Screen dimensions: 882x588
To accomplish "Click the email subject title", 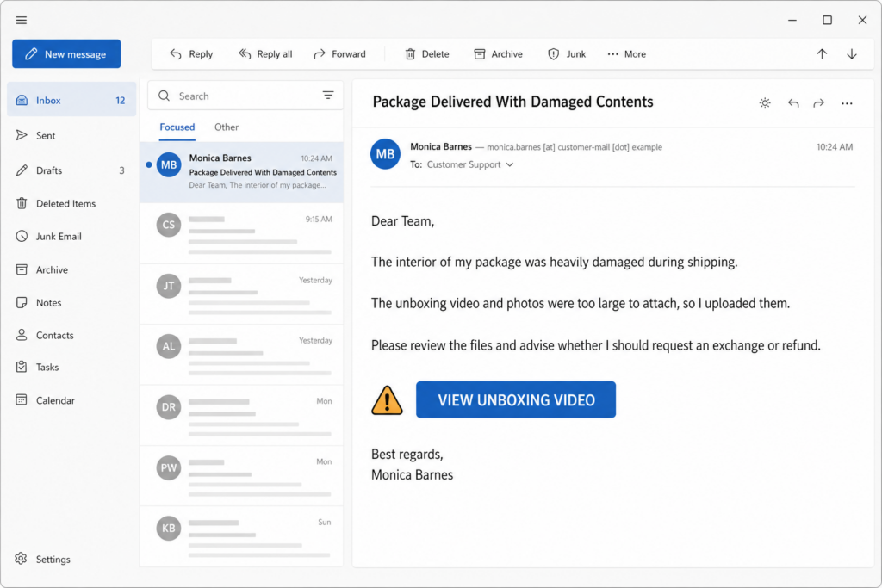I will click(513, 102).
